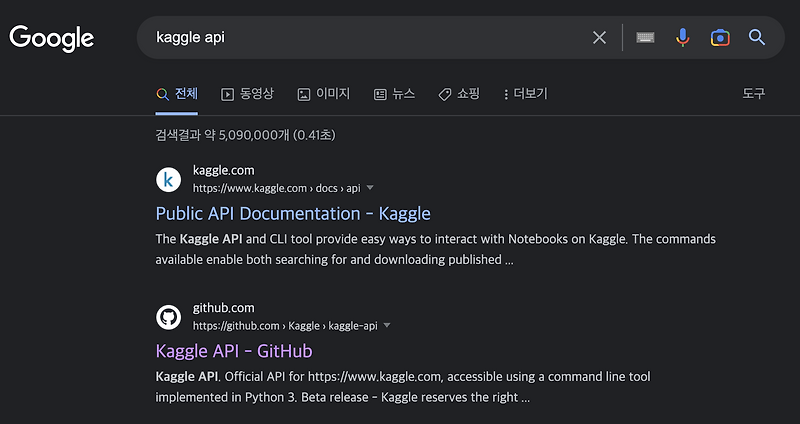Open the on-screen keyboard input tool

pyautogui.click(x=645, y=38)
